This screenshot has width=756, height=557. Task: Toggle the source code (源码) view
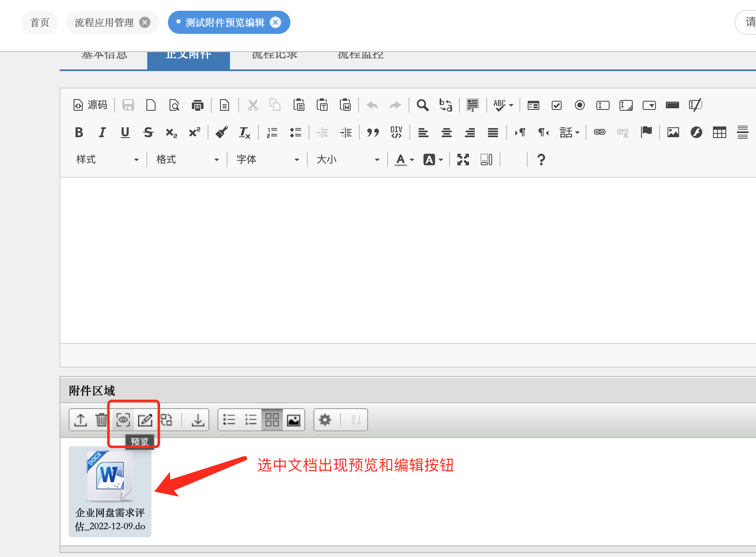[90, 105]
